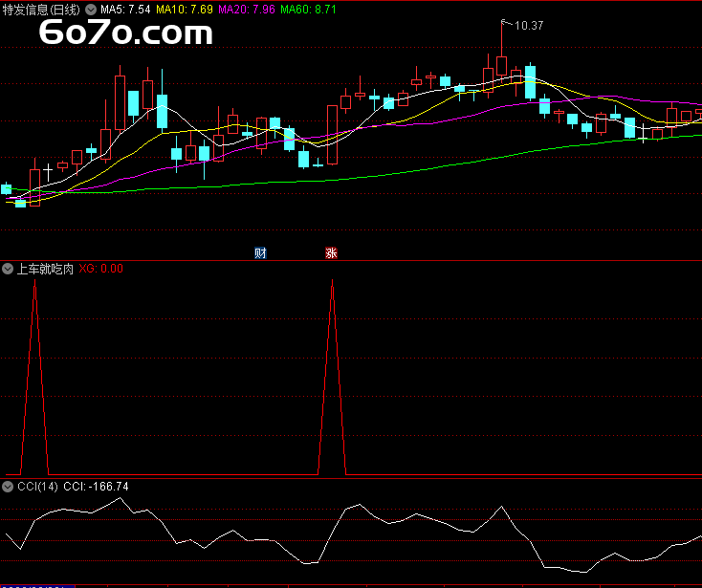The width and height of the screenshot is (702, 588).
Task: Click the MA20: 7.96 label
Action: pyautogui.click(x=247, y=10)
